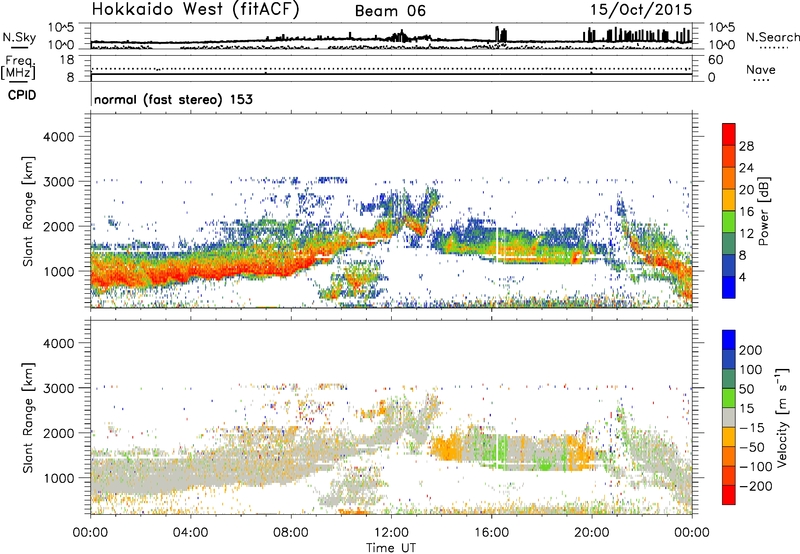
Task: Click the 'Nave' legend label
Action: pyautogui.click(x=761, y=69)
